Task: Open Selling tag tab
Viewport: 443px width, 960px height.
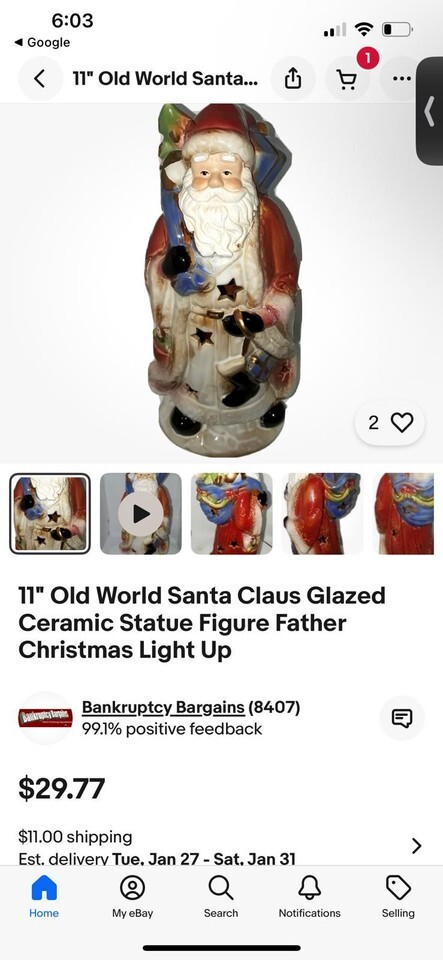Action: point(398,896)
